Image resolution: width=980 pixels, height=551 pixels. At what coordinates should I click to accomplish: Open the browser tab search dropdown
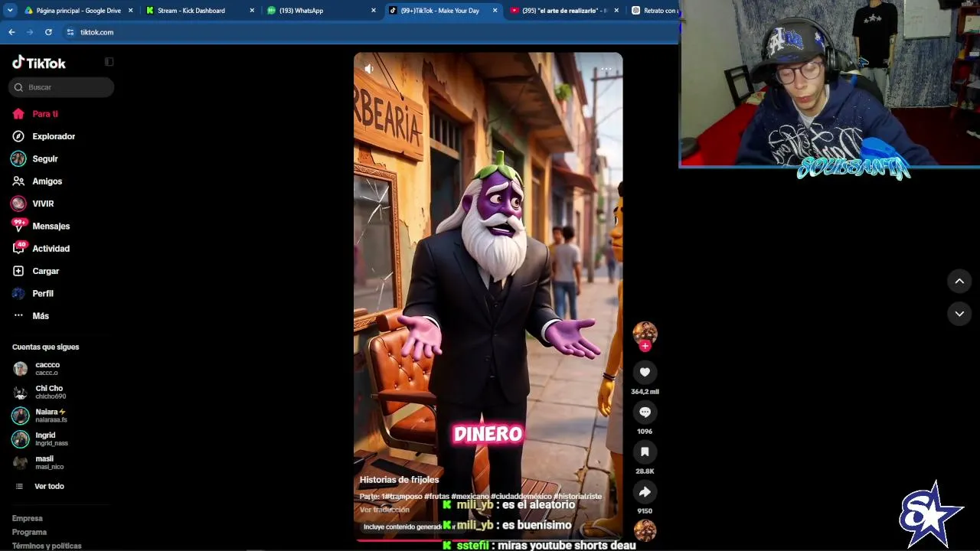pos(10,11)
